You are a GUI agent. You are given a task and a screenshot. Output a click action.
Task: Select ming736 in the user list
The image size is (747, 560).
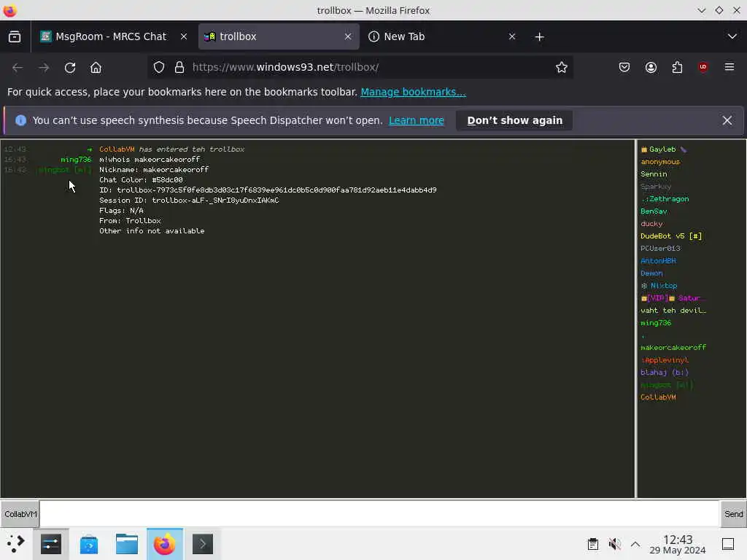tap(656, 323)
